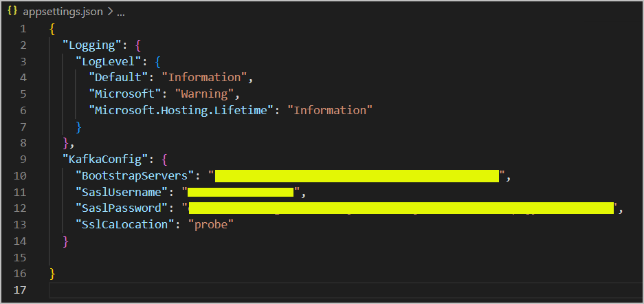Click the JSON braces file icon in breadcrumb
644x304 pixels.
(12, 12)
